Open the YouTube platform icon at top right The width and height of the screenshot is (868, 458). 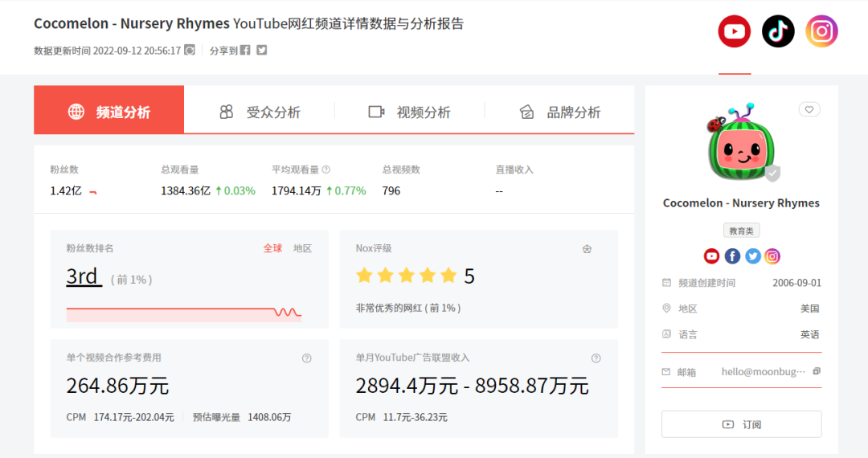coord(734,31)
